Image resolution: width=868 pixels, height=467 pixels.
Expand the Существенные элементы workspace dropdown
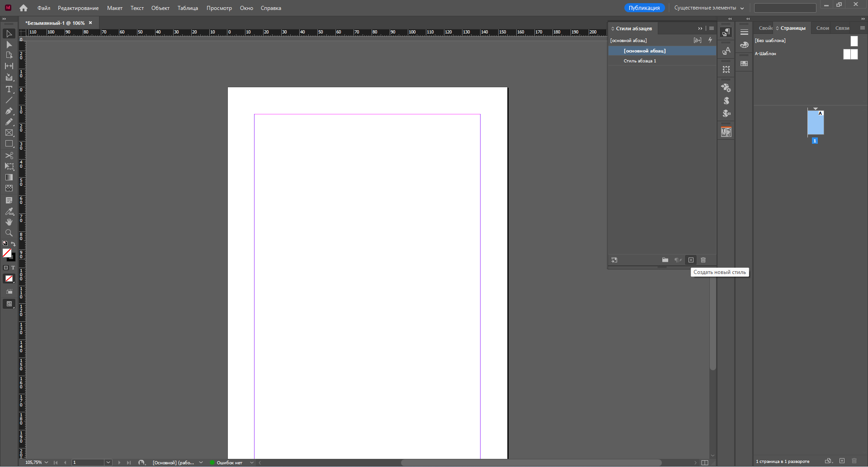[709, 8]
